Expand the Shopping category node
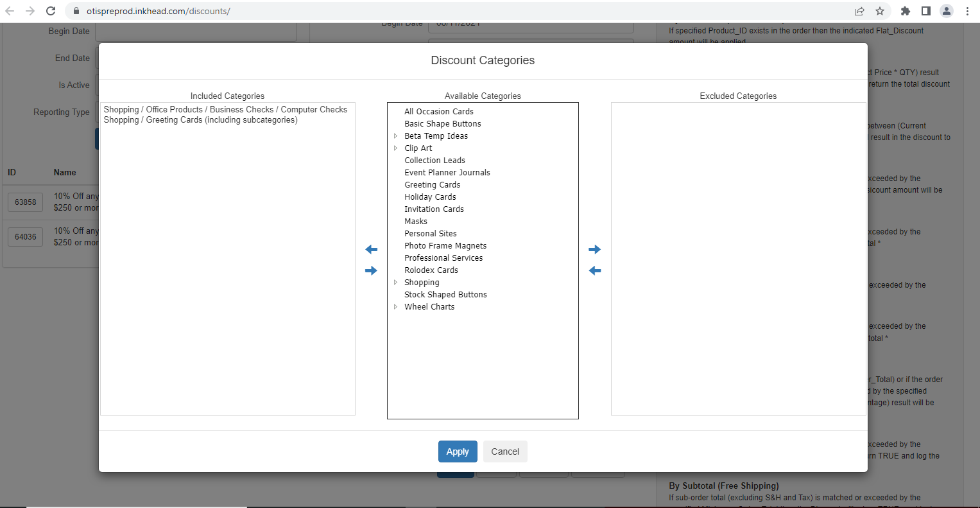 [x=395, y=283]
